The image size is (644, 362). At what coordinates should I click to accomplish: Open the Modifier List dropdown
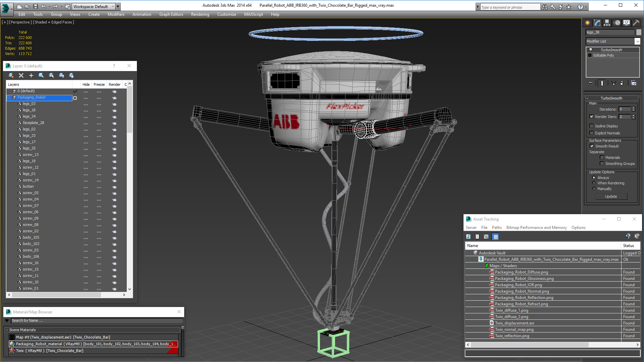coord(637,41)
